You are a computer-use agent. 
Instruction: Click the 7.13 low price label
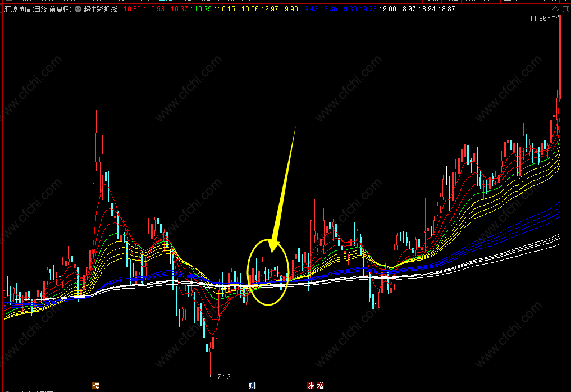tap(224, 377)
